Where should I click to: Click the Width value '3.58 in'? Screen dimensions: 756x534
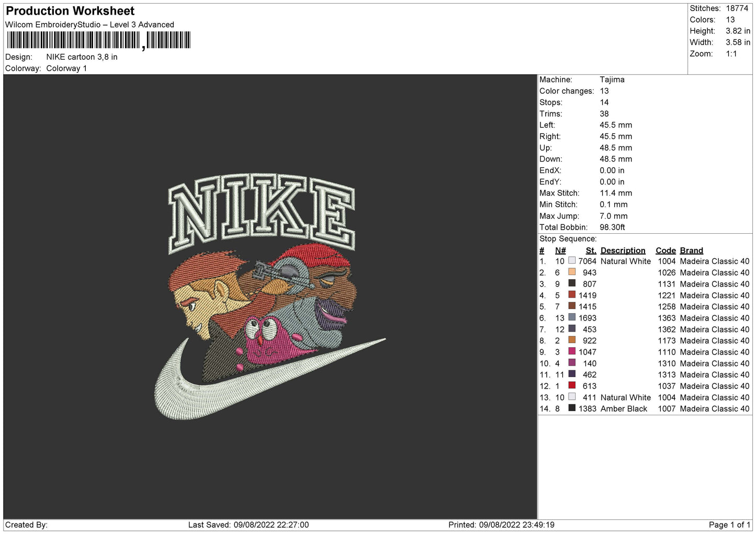click(738, 42)
